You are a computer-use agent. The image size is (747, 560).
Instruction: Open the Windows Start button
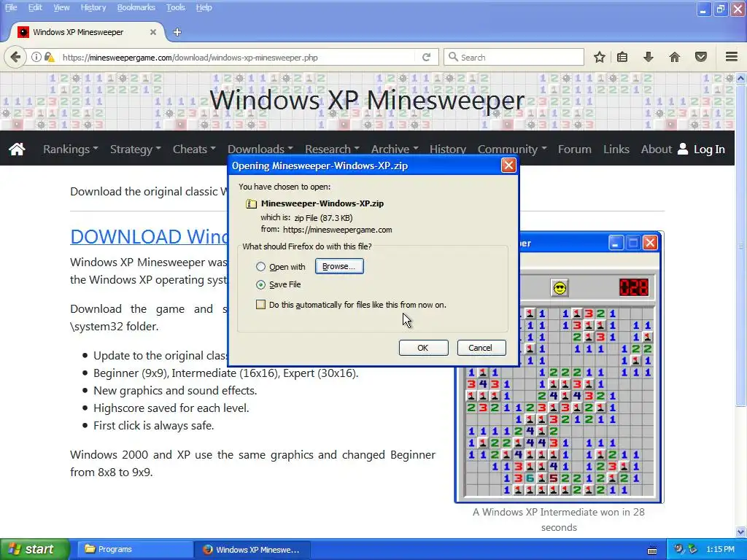[x=34, y=549]
